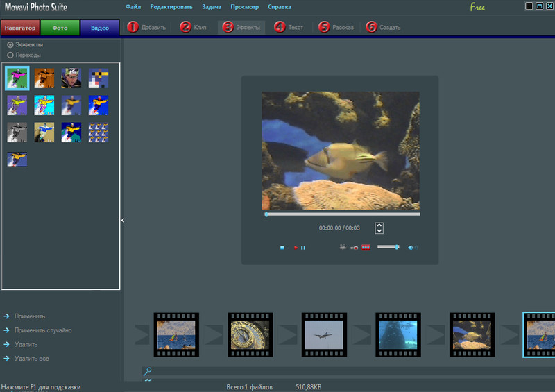The image size is (555, 392).
Task: Select the highlighted last clip in filmstrip
Action: 540,334
